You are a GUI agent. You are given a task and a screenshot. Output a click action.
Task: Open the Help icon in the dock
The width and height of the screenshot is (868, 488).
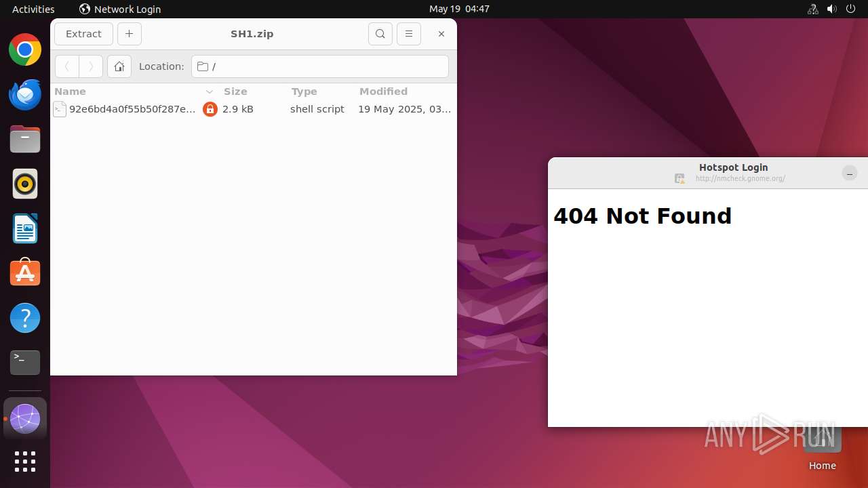coord(25,318)
